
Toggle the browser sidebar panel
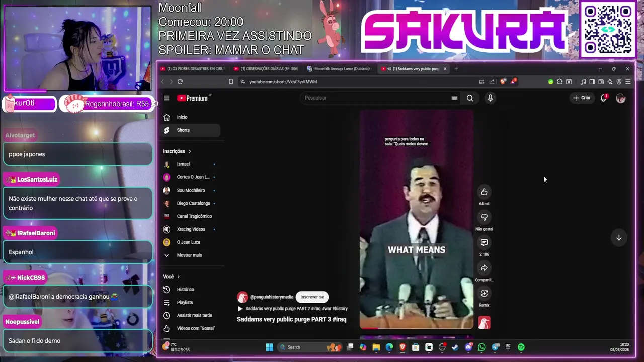tap(592, 82)
